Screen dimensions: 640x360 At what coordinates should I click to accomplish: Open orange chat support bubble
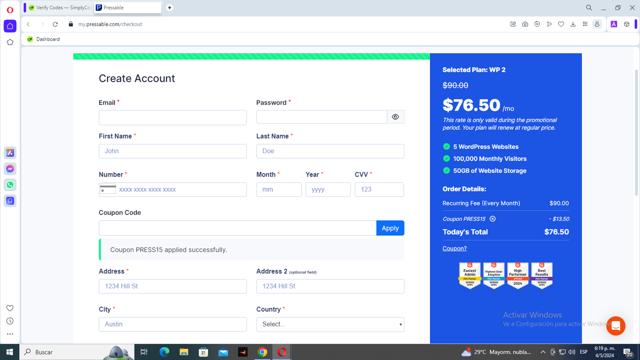[616, 326]
